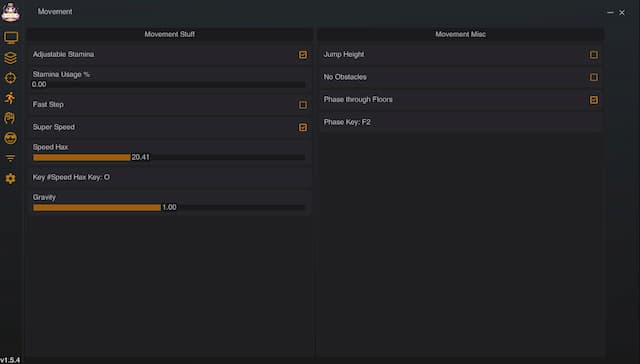
Task: Click the Adjustable Stamina label
Action: (63, 54)
